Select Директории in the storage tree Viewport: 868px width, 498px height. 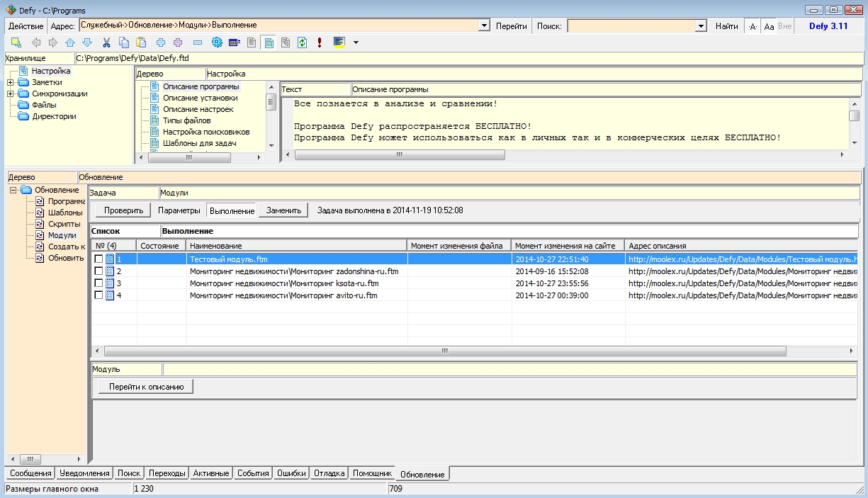pyautogui.click(x=53, y=116)
